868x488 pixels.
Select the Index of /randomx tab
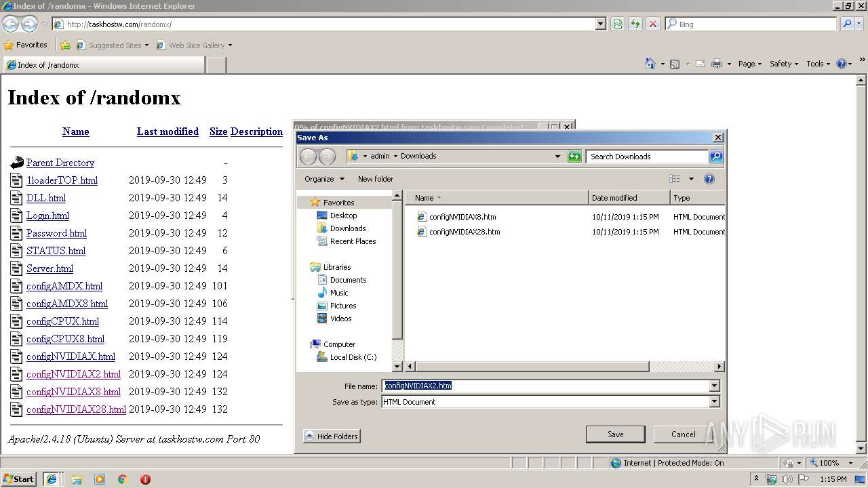(x=103, y=65)
